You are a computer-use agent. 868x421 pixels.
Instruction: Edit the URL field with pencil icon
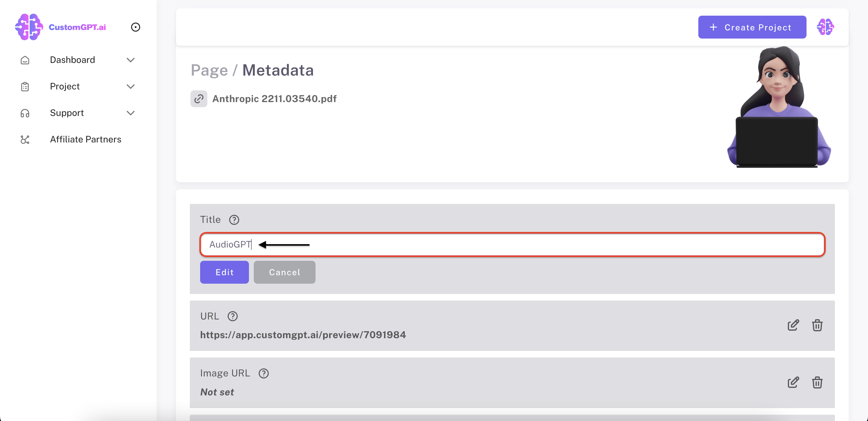793,325
